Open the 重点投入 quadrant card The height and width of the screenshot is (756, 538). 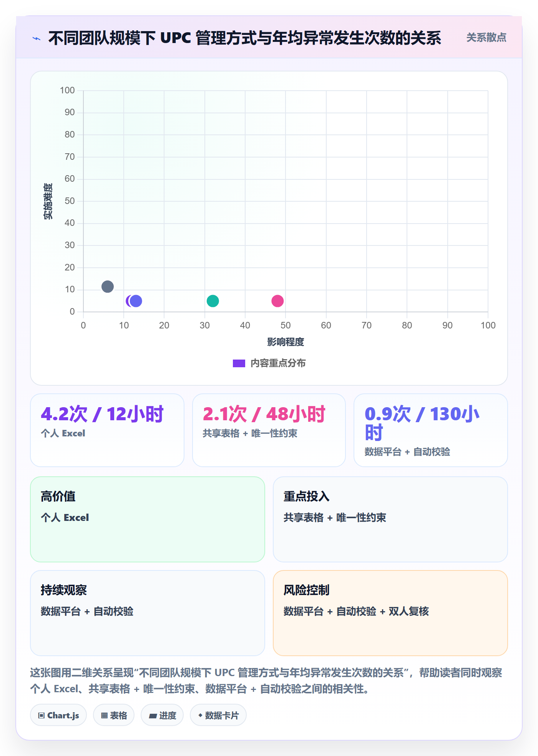tap(390, 519)
